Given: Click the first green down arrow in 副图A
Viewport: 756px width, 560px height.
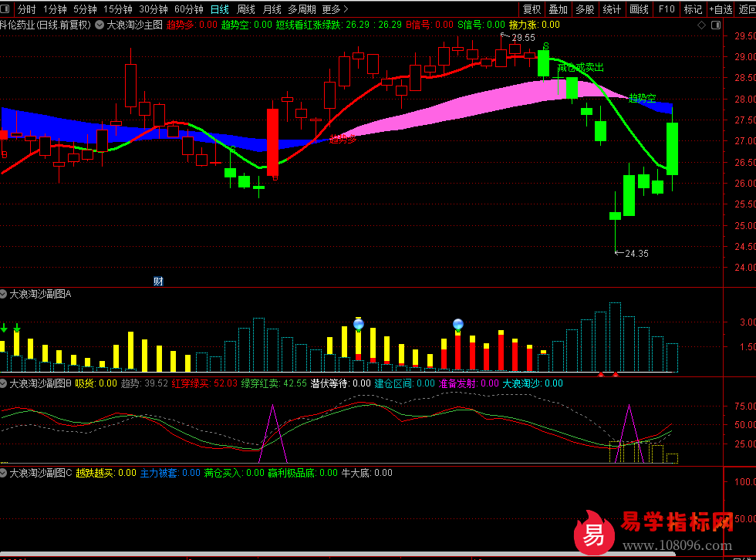Looking at the screenshot, I should click(x=3, y=328).
